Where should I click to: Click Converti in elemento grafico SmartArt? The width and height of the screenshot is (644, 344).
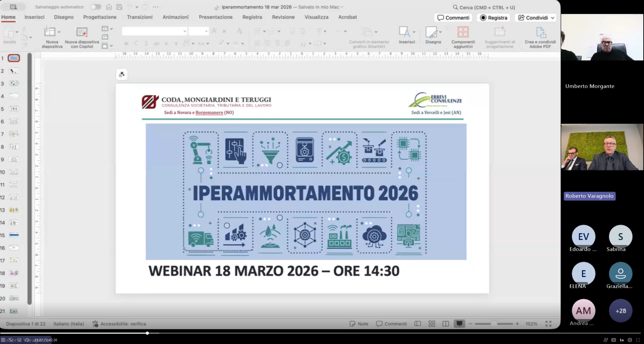click(369, 37)
